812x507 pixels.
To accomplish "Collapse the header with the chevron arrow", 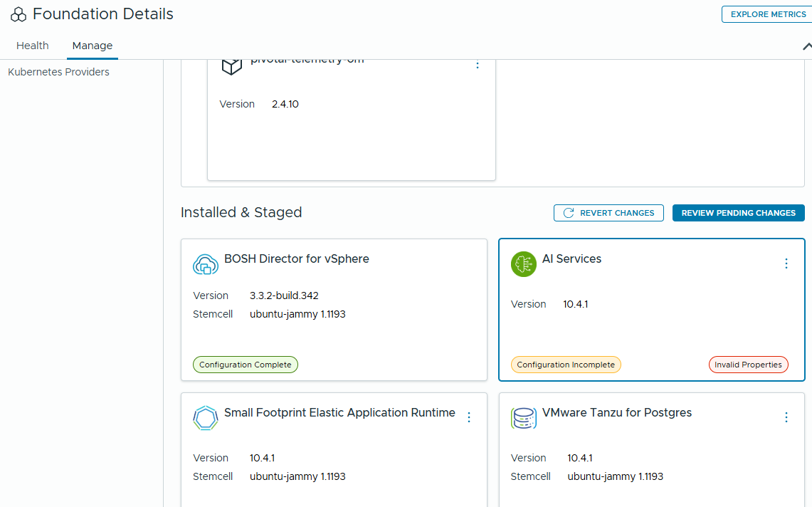I will coord(807,47).
